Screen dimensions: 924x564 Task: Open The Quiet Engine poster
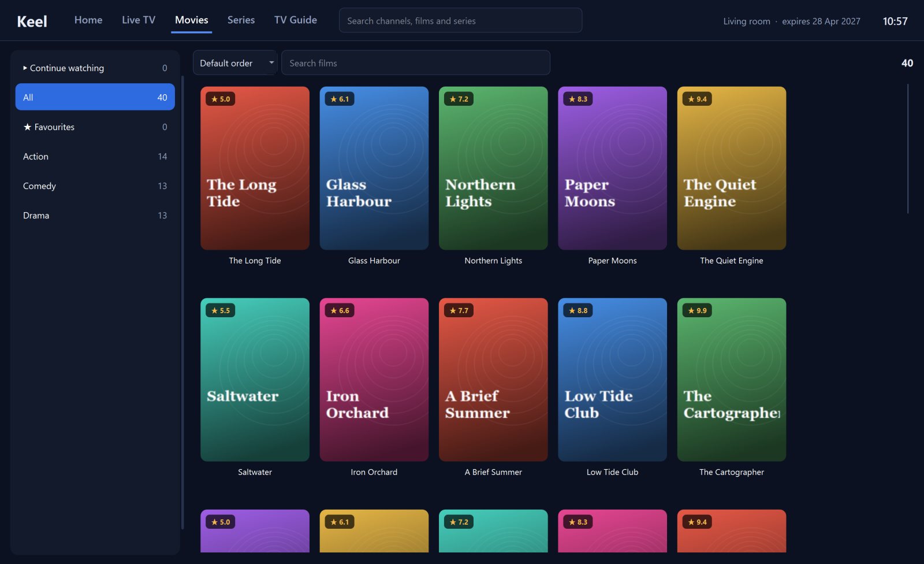732,168
